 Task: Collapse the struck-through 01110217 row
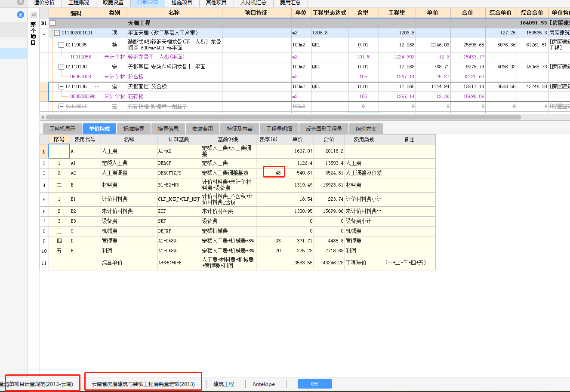[x=61, y=106]
